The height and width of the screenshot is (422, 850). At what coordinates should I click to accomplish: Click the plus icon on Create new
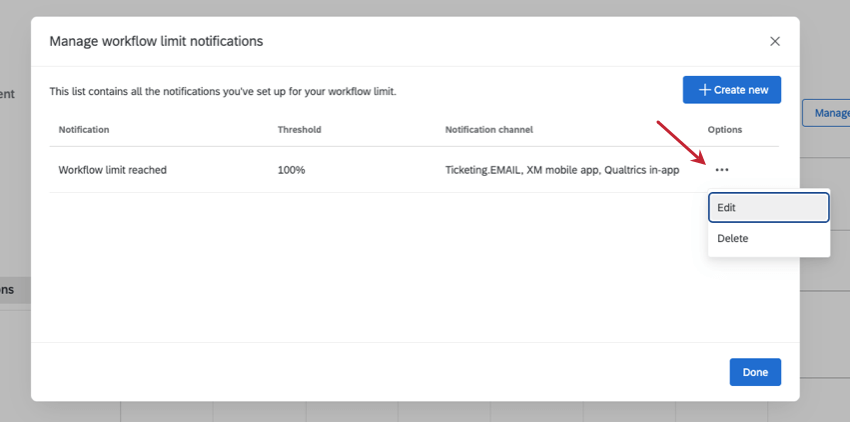pos(704,90)
